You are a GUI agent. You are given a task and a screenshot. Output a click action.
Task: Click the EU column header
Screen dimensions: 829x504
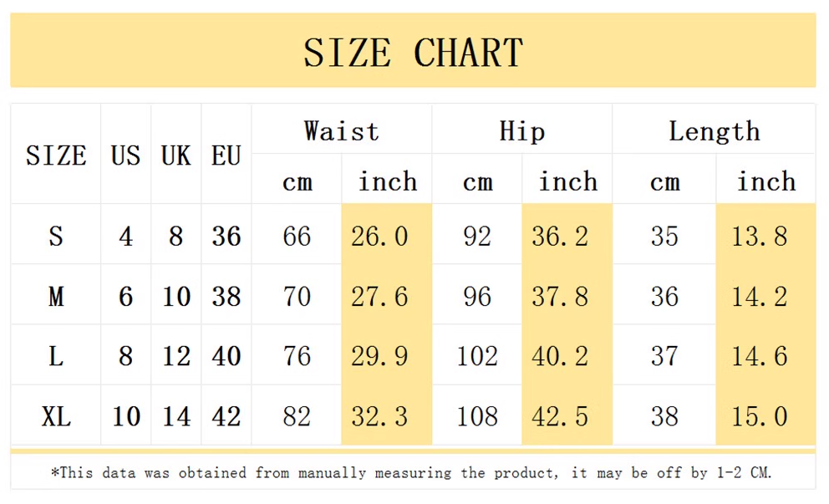pos(226,155)
